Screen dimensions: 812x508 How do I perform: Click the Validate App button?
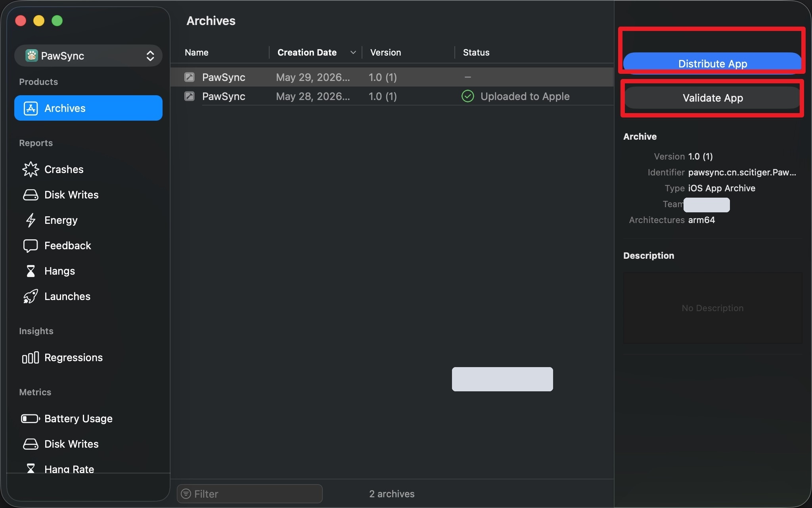click(x=712, y=98)
